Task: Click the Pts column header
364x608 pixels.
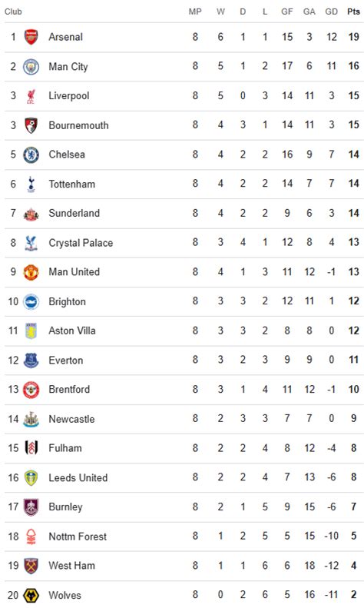Action: [x=353, y=12]
